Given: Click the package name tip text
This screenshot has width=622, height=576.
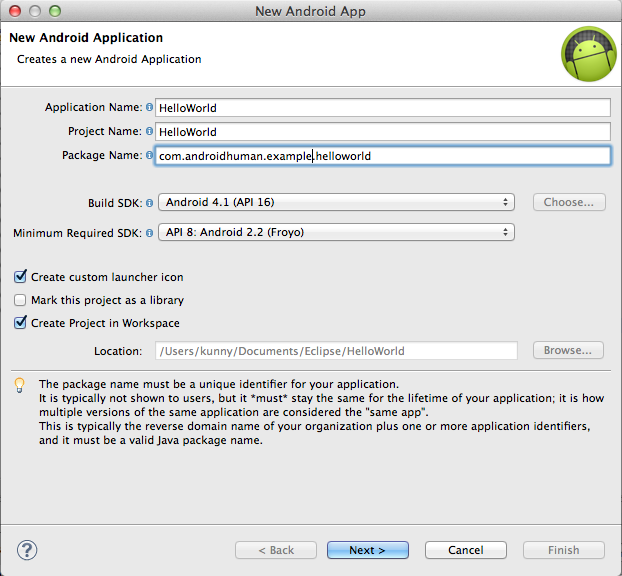Looking at the screenshot, I should point(321,412).
